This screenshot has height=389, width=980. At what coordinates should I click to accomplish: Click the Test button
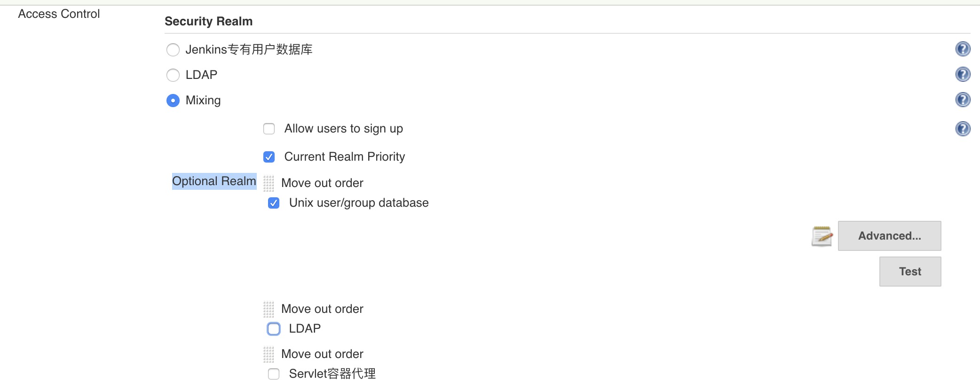[x=910, y=272]
